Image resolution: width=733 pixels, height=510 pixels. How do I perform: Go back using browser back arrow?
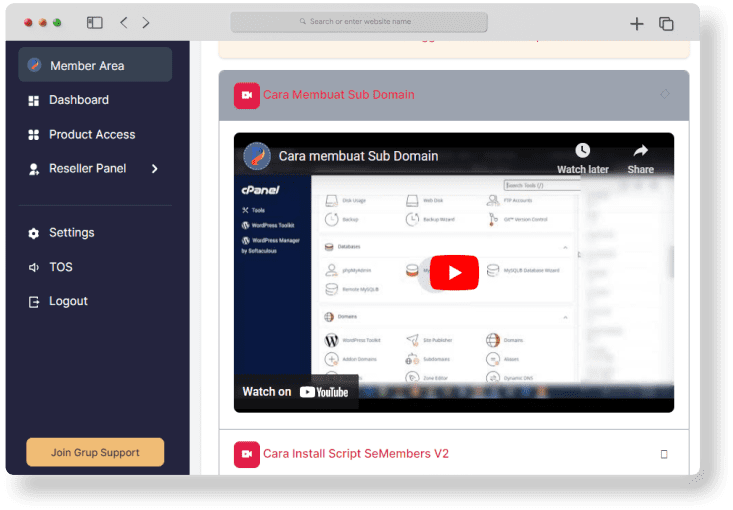point(123,22)
